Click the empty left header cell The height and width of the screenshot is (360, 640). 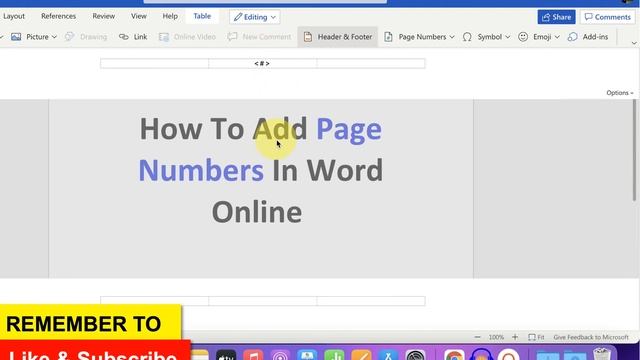coord(154,63)
